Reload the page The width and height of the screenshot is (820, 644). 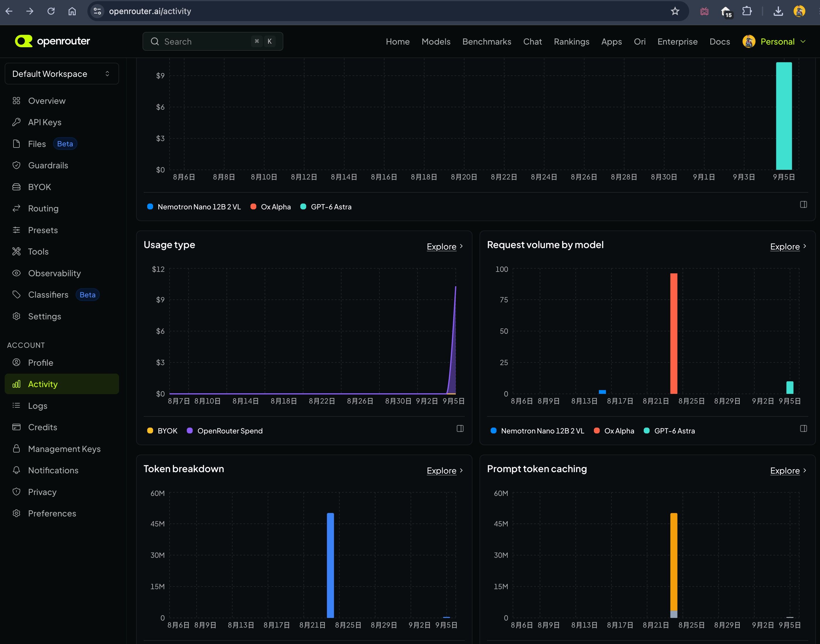[51, 11]
